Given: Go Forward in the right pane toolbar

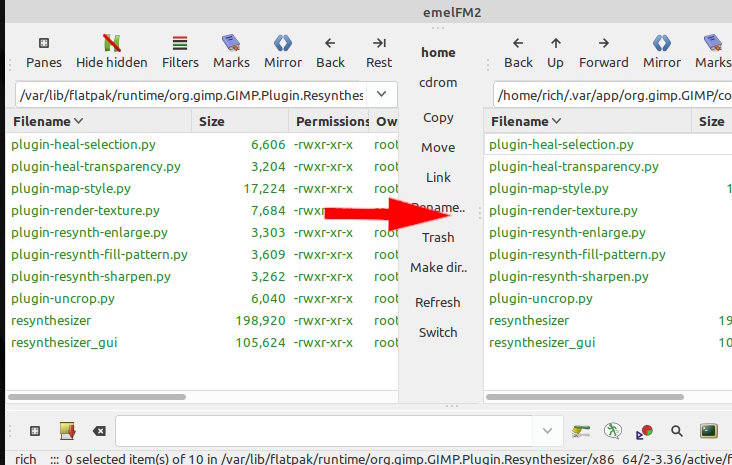Looking at the screenshot, I should pos(604,43).
